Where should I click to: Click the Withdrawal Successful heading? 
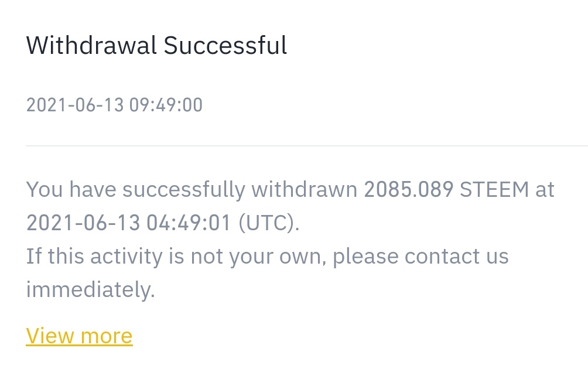[x=156, y=45]
